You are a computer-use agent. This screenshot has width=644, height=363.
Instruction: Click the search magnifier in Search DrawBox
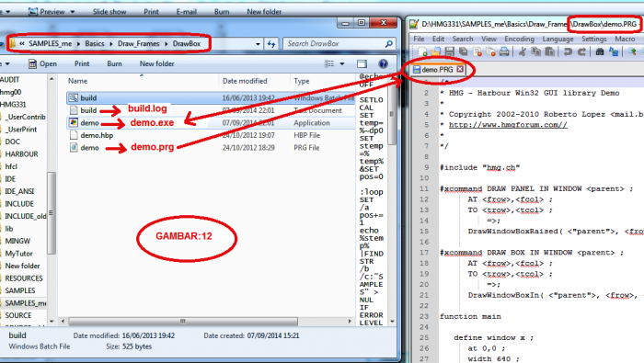(x=388, y=43)
